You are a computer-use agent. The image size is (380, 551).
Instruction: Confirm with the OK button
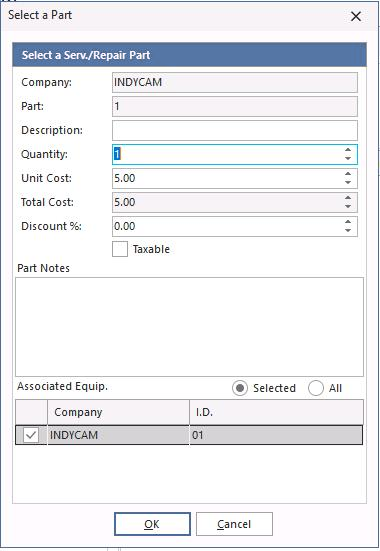[152, 524]
